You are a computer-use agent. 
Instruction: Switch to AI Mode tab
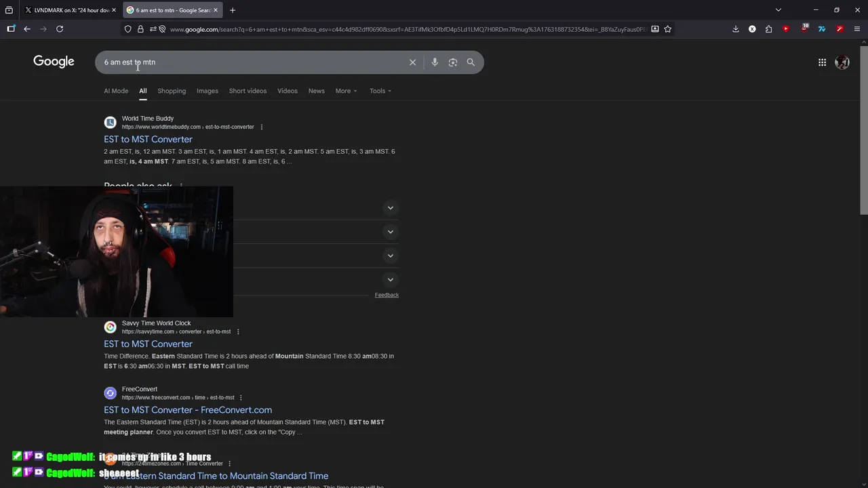(x=116, y=91)
